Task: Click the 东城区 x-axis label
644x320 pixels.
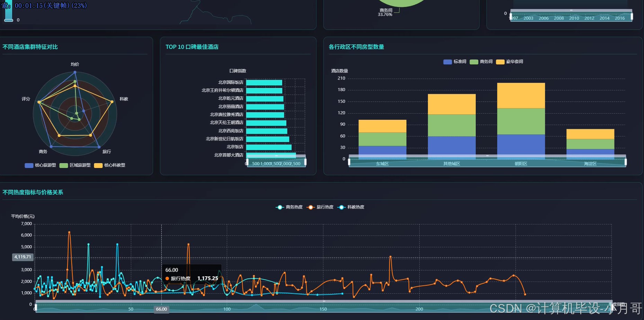Action: [382, 164]
